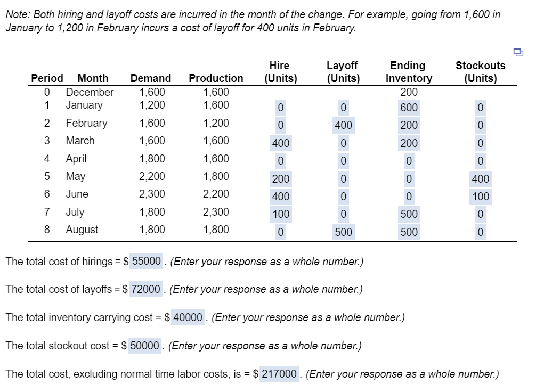
Task: Click June's Stockouts cell showing 100
Action: click(x=480, y=197)
